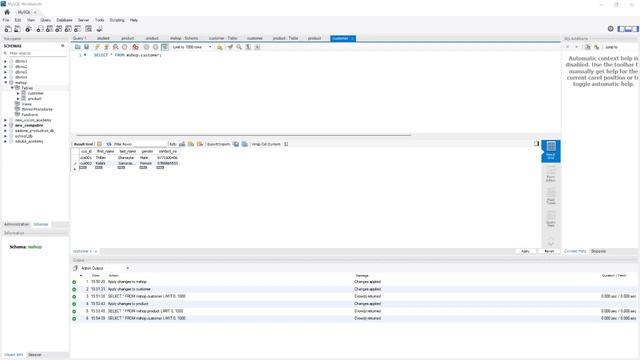Screen dimensions: 640x360
Task: Click the result grid reset icon next to Result Grid
Action: pyautogui.click(x=99, y=144)
